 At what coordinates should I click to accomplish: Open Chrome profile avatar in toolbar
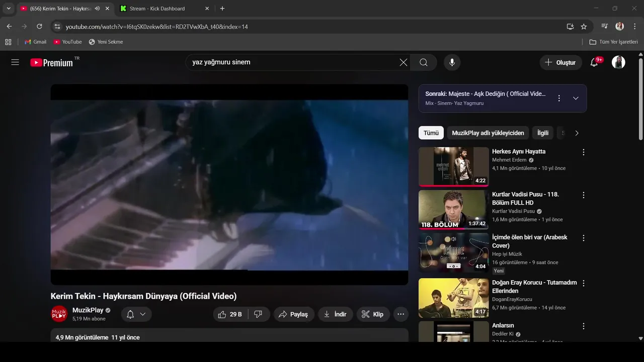[620, 27]
